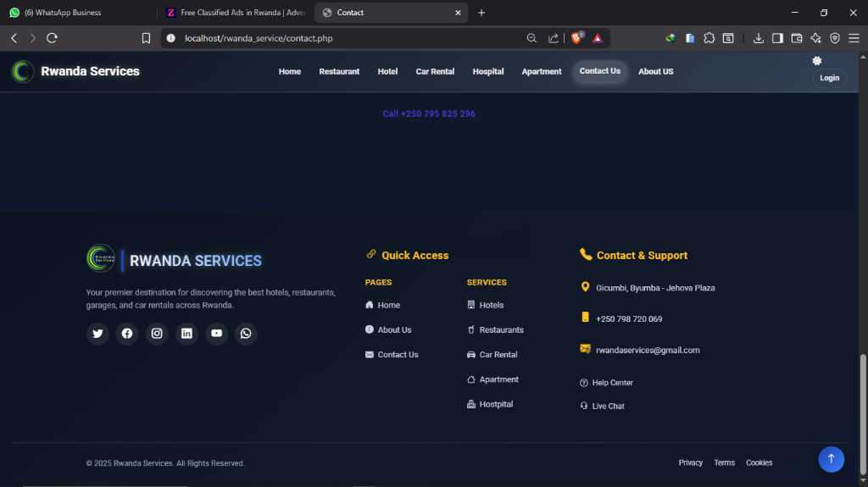This screenshot has width=868, height=487.
Task: Click the browser forward arrow
Action: pos(33,38)
